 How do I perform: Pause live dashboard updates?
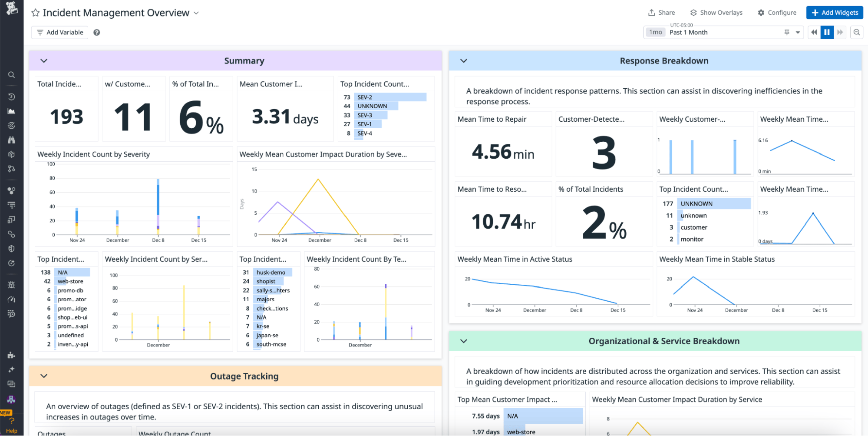click(x=827, y=33)
